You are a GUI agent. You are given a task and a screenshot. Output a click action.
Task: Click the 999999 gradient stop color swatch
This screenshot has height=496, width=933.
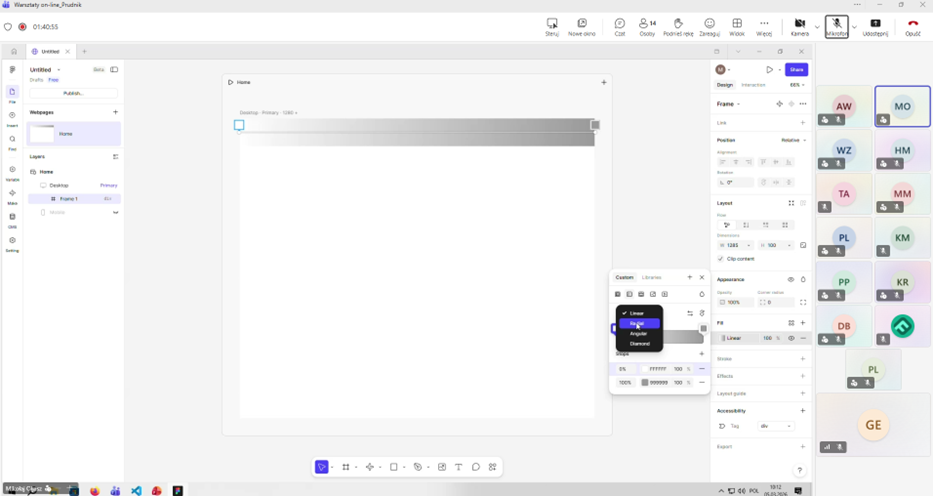point(646,382)
